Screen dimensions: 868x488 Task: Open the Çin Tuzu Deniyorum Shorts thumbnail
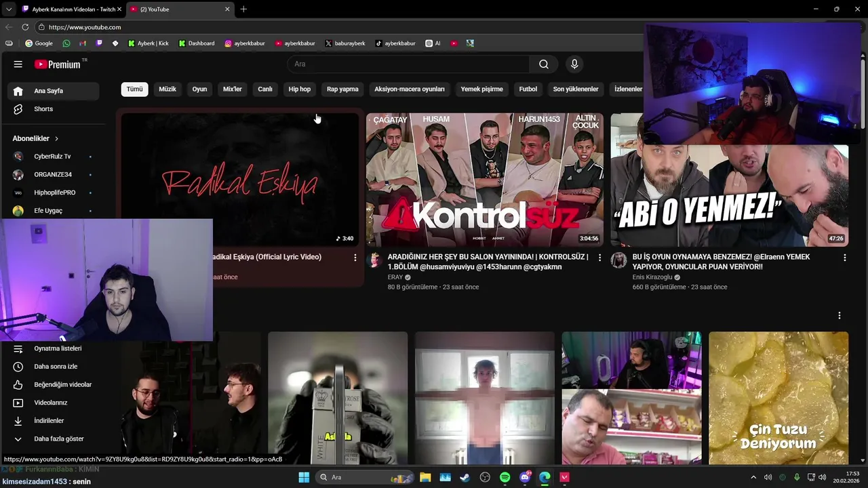point(778,398)
